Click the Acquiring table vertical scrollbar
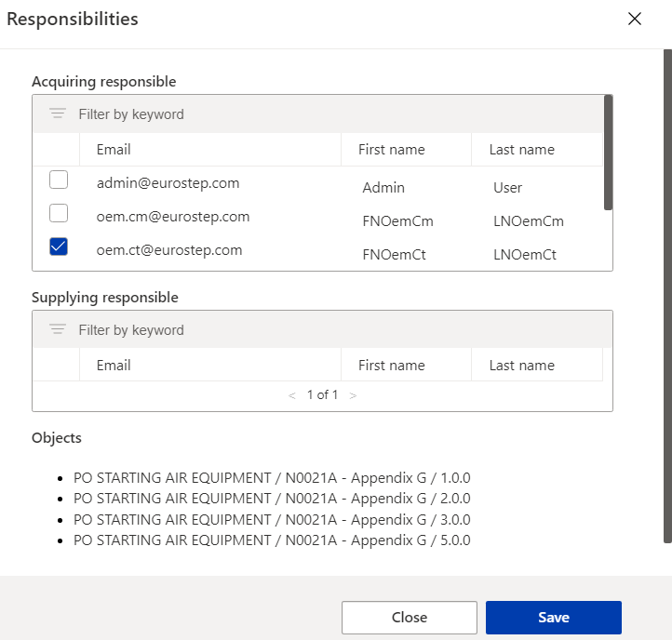Image resolution: width=672 pixels, height=640 pixels. (608, 153)
